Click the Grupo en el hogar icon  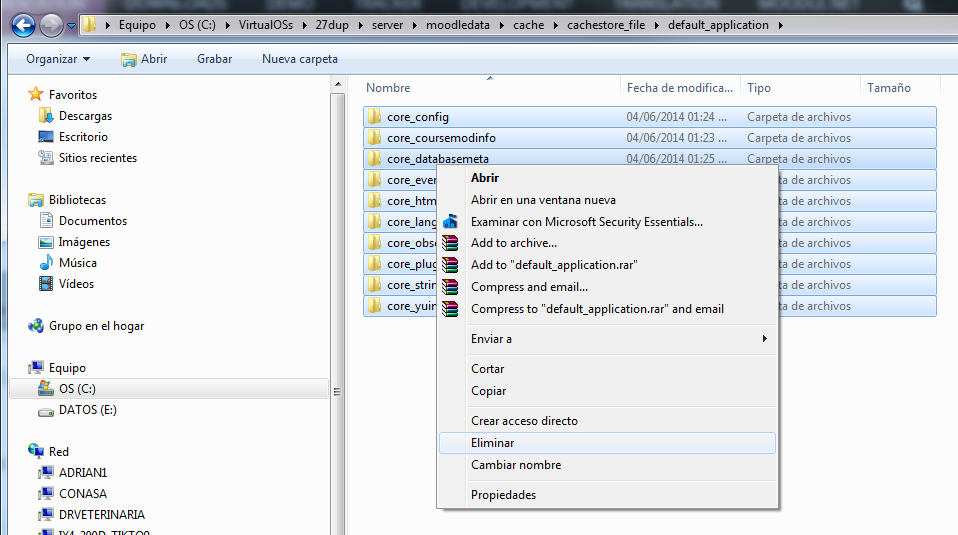pos(36,326)
